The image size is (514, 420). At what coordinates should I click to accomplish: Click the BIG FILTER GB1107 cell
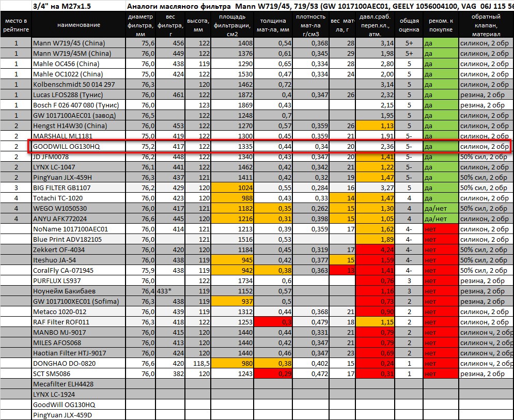coord(79,188)
